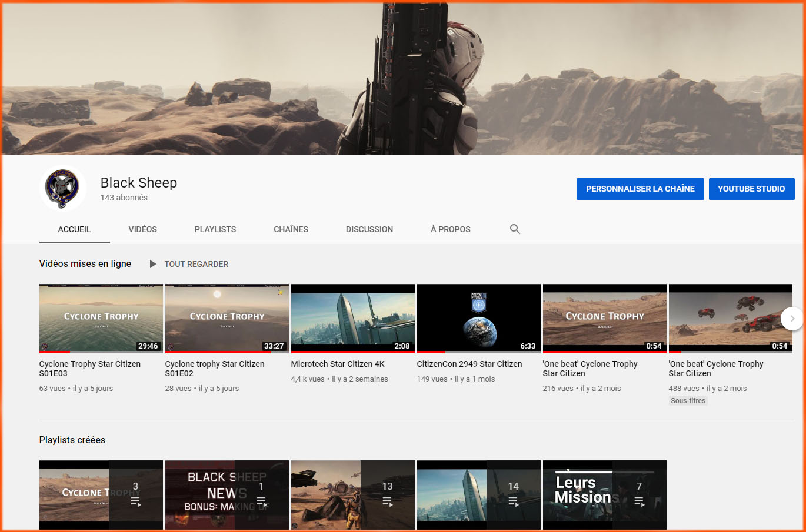Click the 2:08 Microtech video thumbnail

(x=353, y=319)
